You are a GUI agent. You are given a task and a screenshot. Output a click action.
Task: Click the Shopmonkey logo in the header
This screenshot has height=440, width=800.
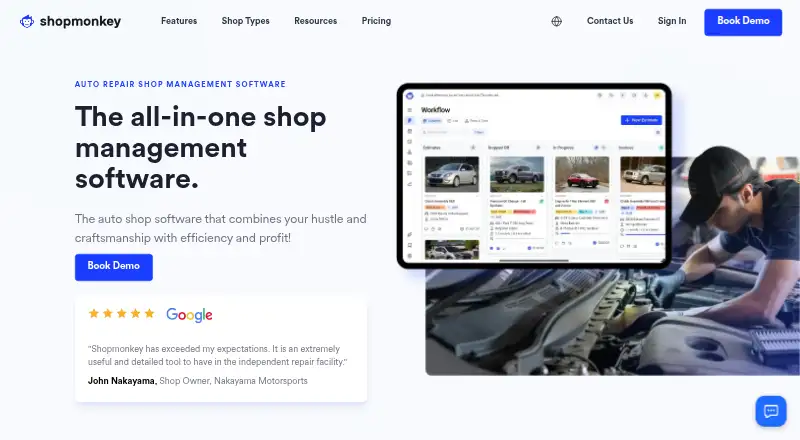(70, 21)
